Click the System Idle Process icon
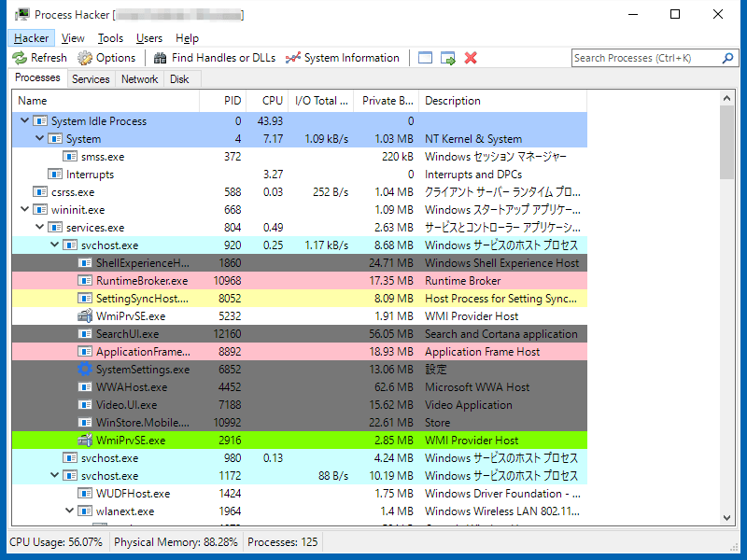747x560 pixels. [x=40, y=121]
